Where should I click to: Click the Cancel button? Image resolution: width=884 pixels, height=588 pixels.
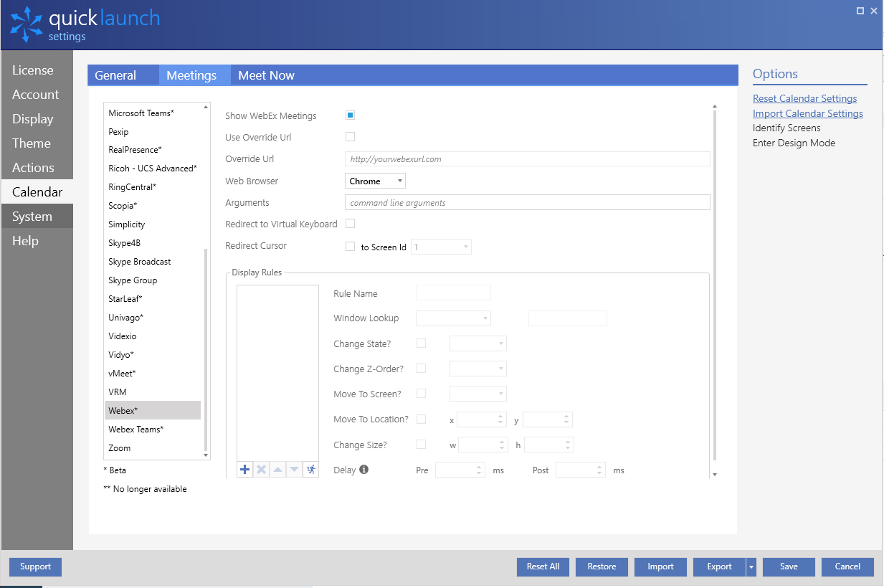point(847,566)
